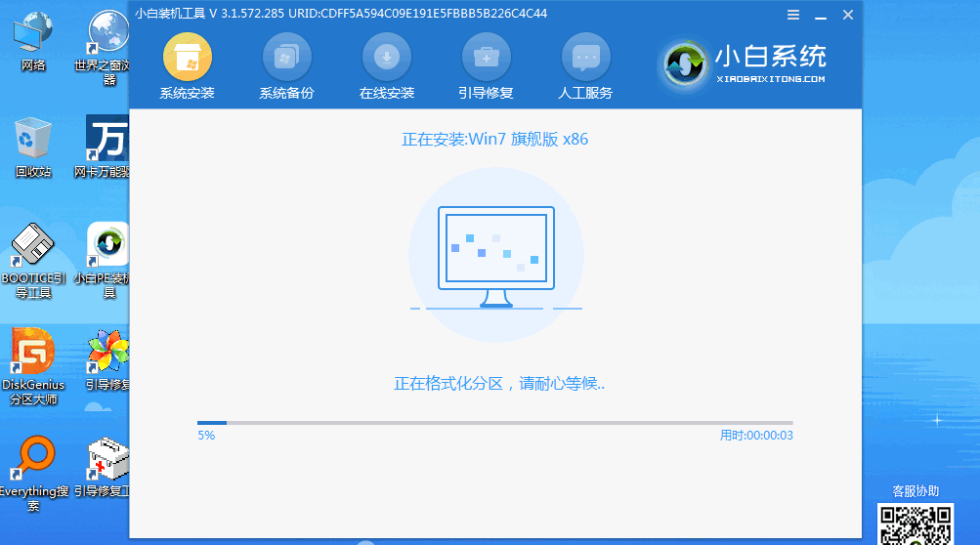This screenshot has height=545, width=980.
Task: Click the 小白系统 logo
Action: 744,63
